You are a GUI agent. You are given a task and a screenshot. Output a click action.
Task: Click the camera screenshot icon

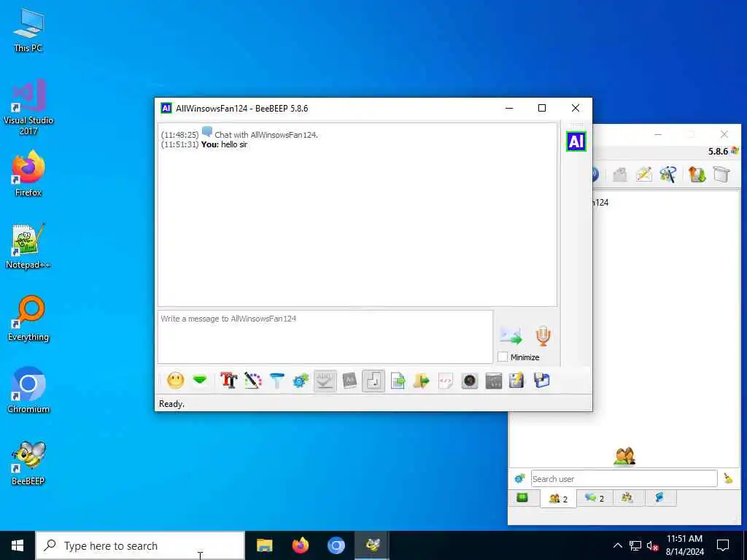point(470,381)
